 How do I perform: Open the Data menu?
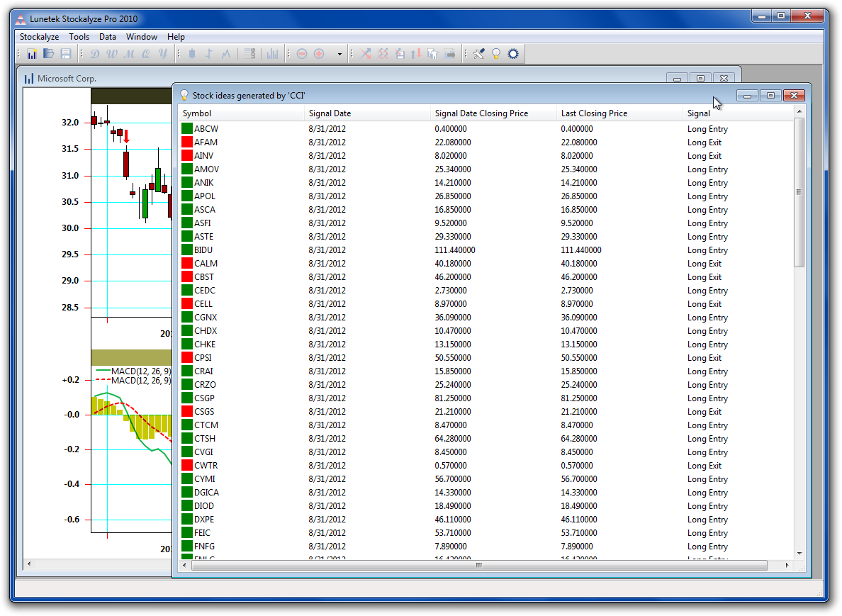(108, 37)
